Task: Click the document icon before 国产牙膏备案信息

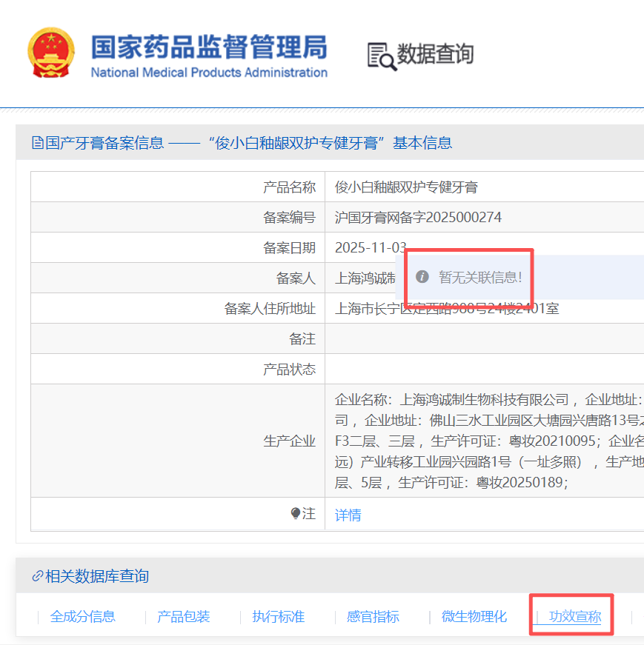Action: point(38,143)
